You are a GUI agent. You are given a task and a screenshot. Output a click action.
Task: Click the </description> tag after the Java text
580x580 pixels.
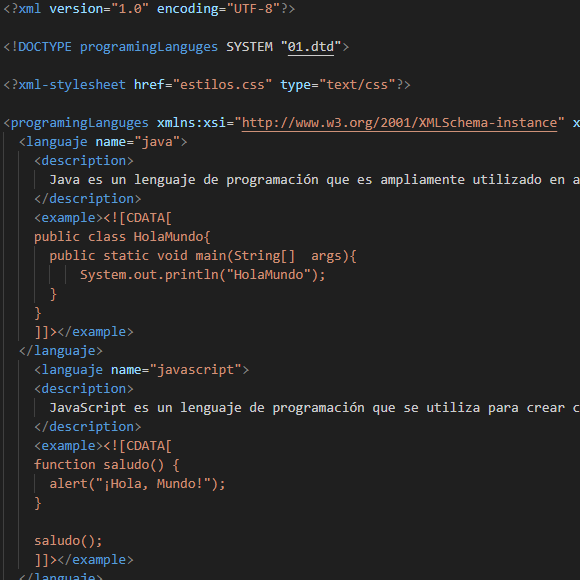click(x=87, y=199)
